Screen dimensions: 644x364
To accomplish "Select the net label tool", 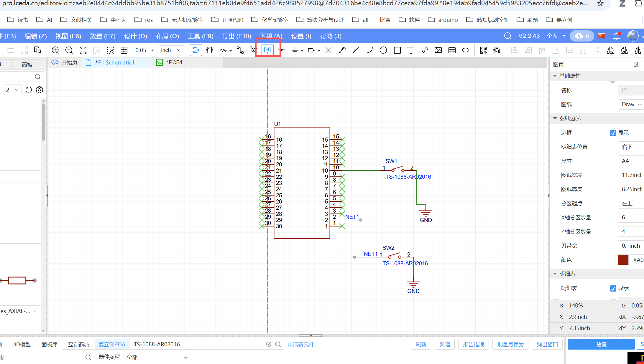I will coord(267,50).
